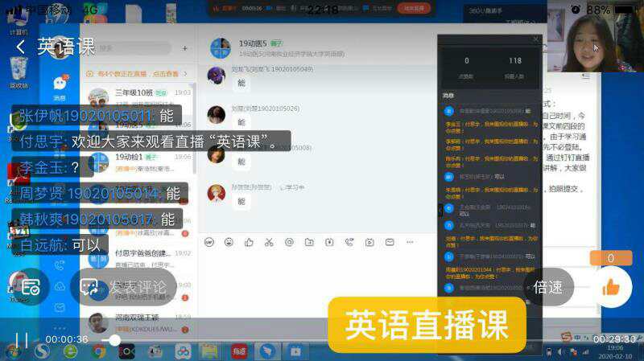
Task: Tap the orange thumbs-up like button
Action: (611, 286)
